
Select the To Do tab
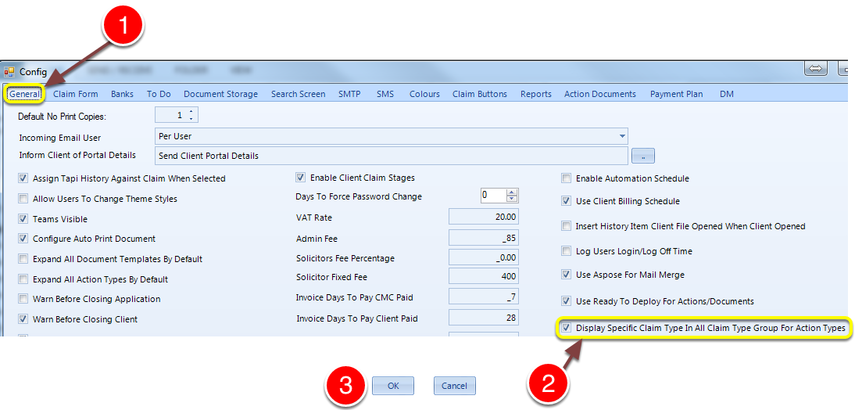159,94
